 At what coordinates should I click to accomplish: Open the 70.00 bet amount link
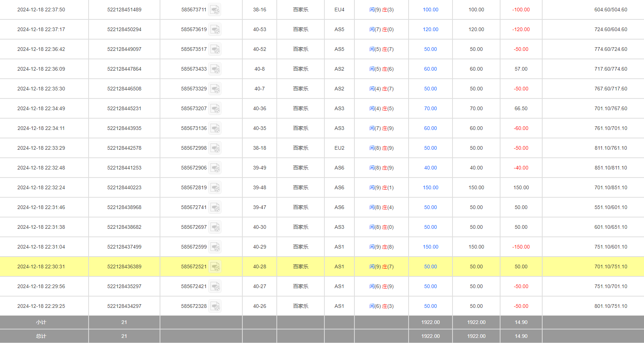[430, 109]
